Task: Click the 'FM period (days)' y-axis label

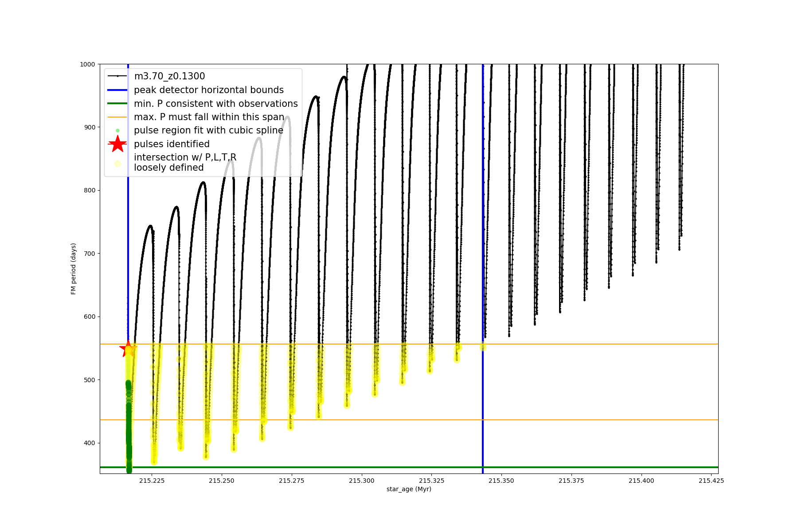Action: click(x=74, y=269)
